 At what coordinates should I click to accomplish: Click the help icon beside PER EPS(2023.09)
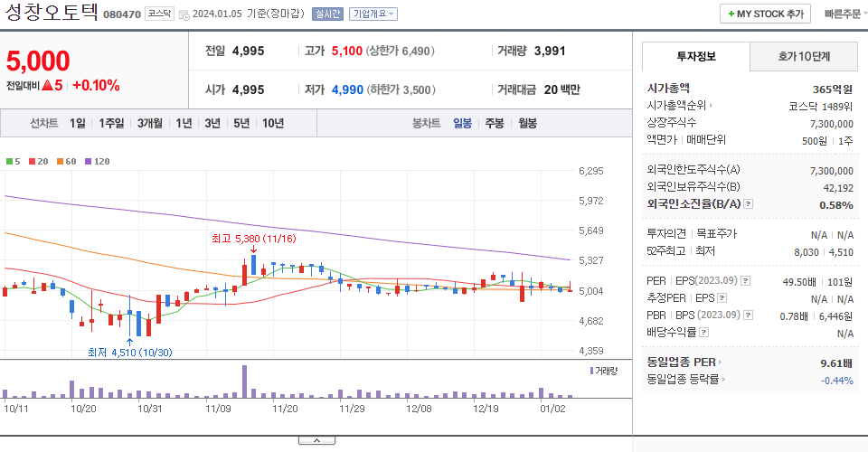(x=746, y=281)
